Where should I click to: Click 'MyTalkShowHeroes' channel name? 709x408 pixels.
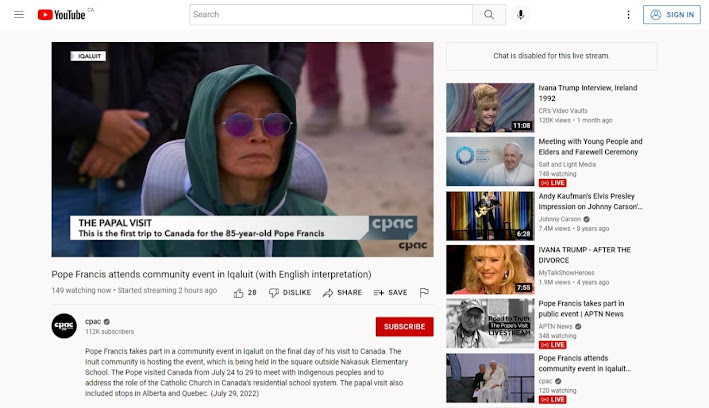click(566, 273)
